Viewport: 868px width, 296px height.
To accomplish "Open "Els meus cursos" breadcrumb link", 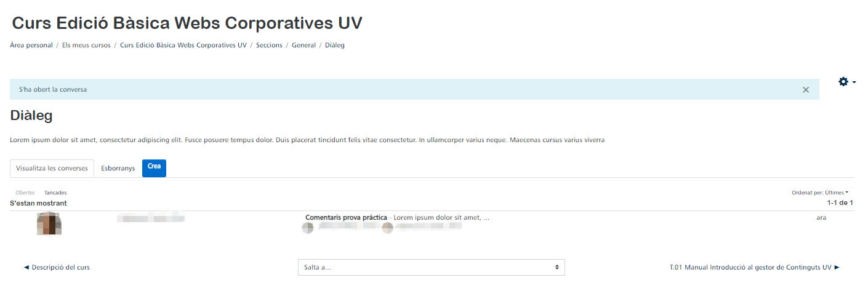I will [x=86, y=46].
